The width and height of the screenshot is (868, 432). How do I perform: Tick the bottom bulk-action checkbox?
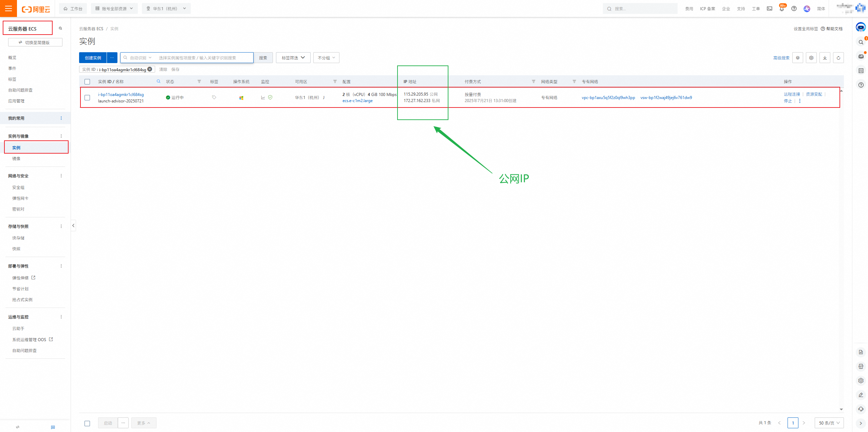click(x=87, y=423)
